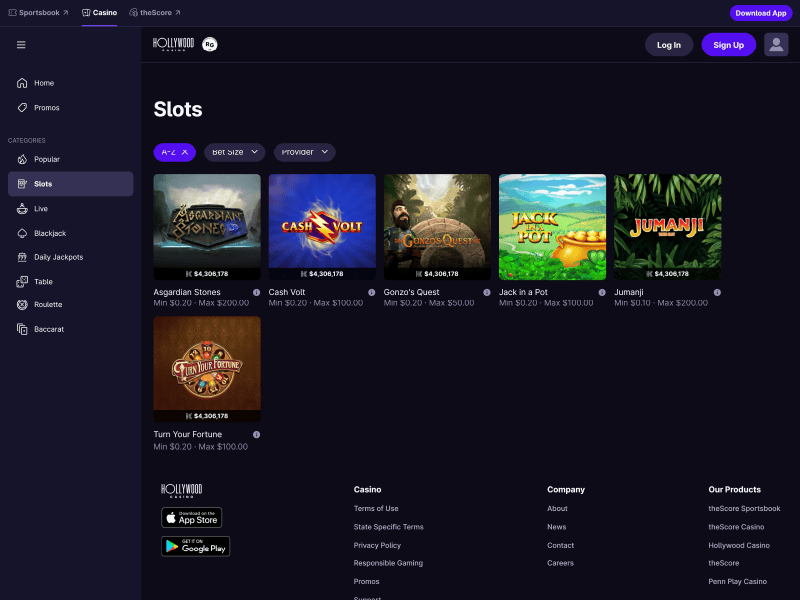Open Penn Play Casino link
This screenshot has height=600, width=800.
[737, 582]
